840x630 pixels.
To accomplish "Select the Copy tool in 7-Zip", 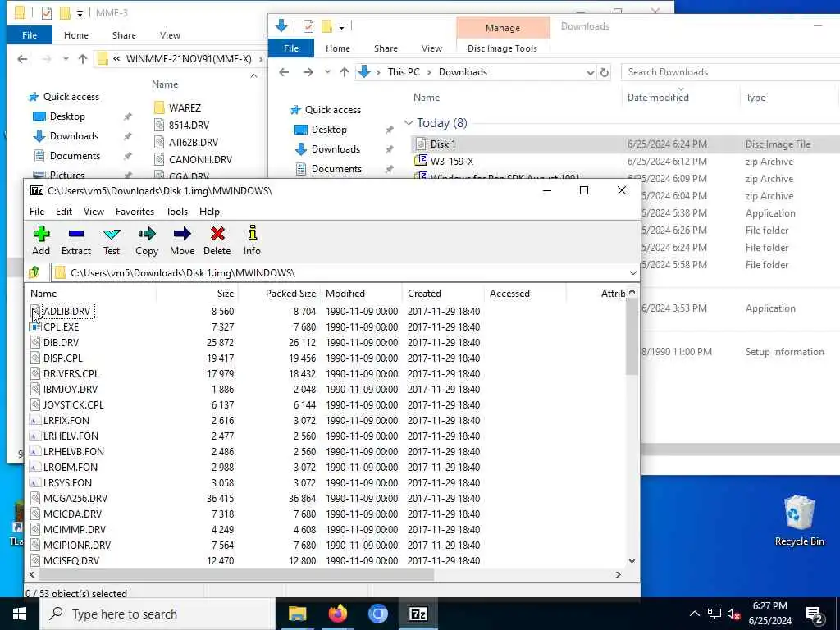I will tap(147, 240).
